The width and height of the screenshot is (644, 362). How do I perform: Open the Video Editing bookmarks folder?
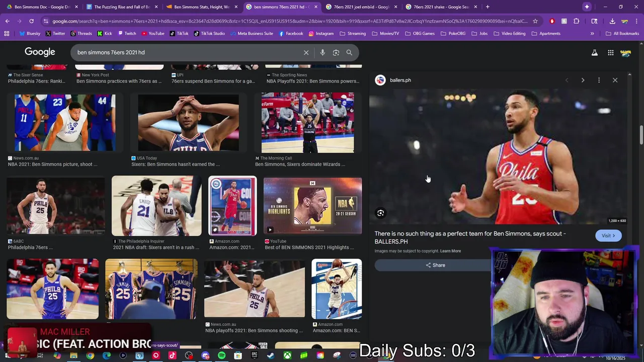pos(509,33)
